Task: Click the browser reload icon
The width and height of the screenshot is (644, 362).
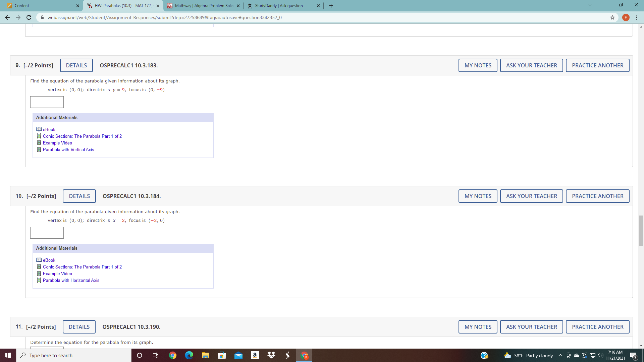Action: point(29,17)
